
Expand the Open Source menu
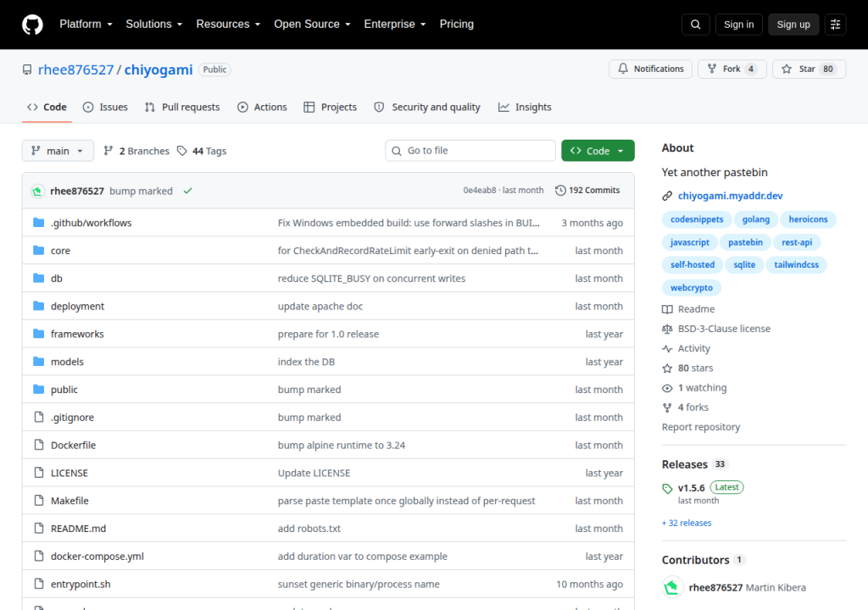click(312, 25)
